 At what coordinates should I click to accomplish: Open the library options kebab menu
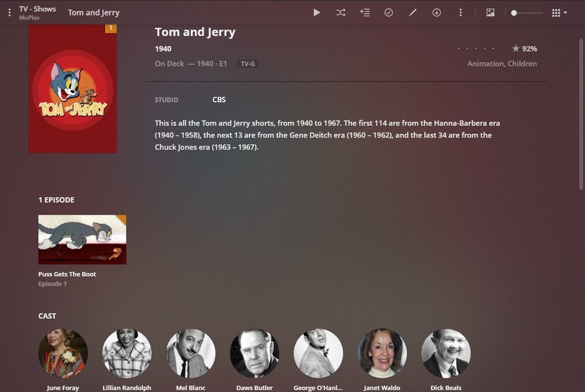point(9,13)
